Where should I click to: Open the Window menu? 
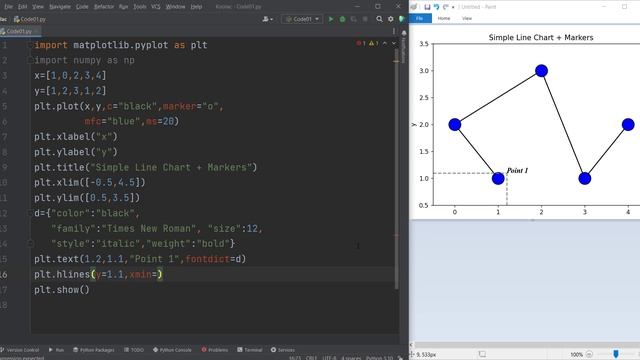tap(176, 7)
